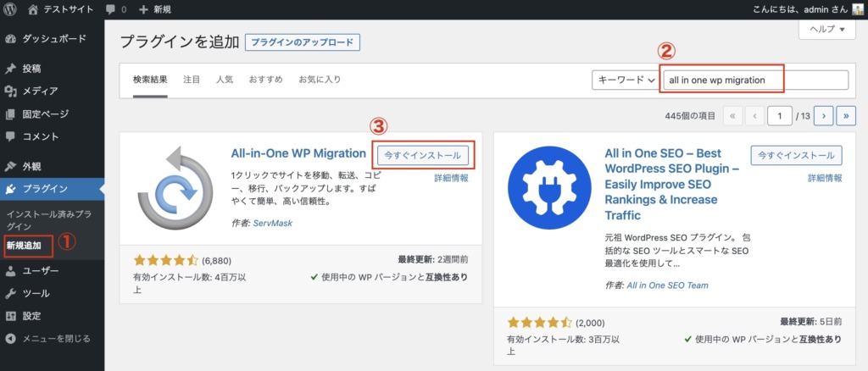This screenshot has width=868, height=371.
Task: Open All in One SEO title link
Action: (672, 184)
